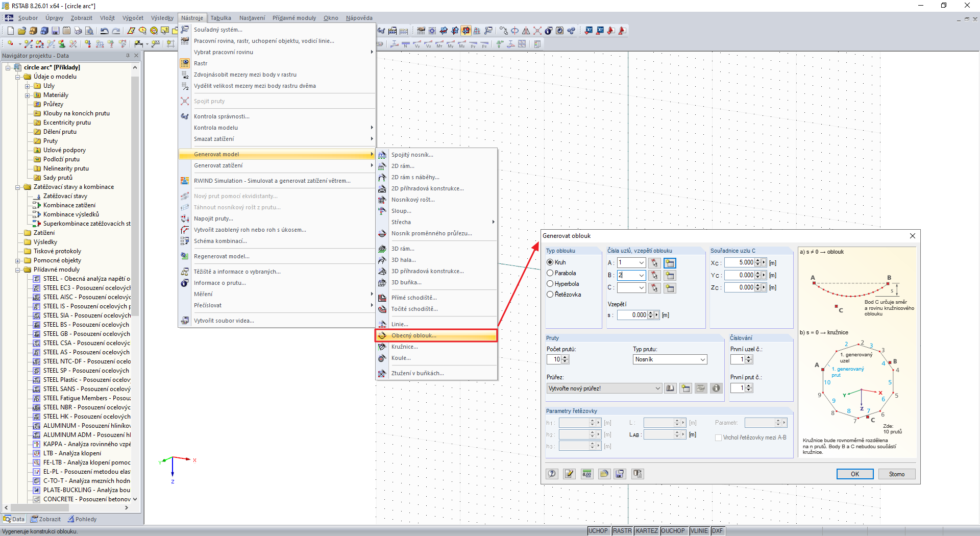Choose Obecný oblouk from submenu

coord(436,335)
